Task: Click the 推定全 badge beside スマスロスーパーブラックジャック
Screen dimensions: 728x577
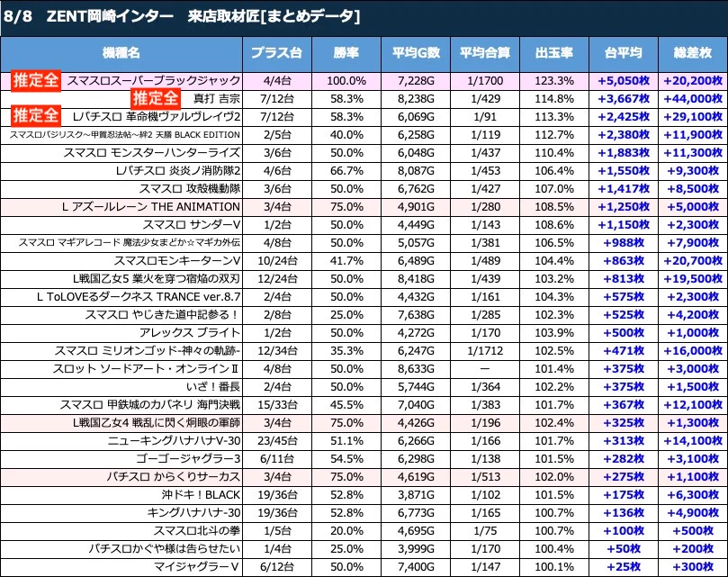Action: pos(36,80)
